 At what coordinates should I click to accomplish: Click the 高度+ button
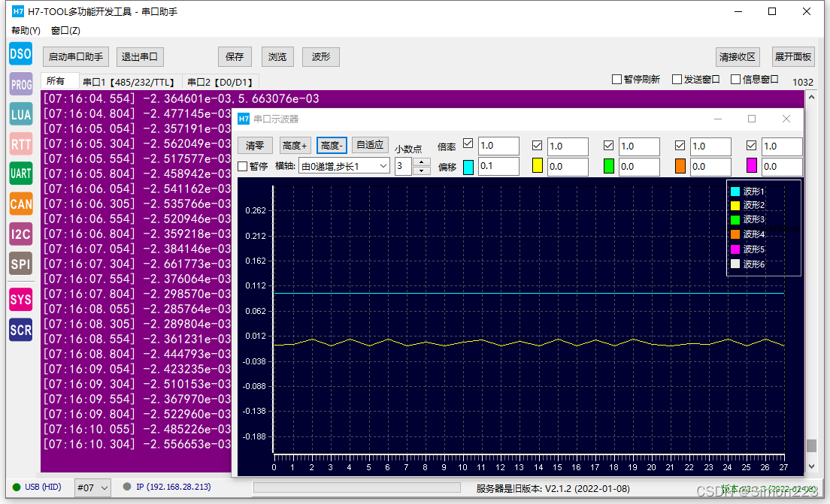pyautogui.click(x=294, y=145)
